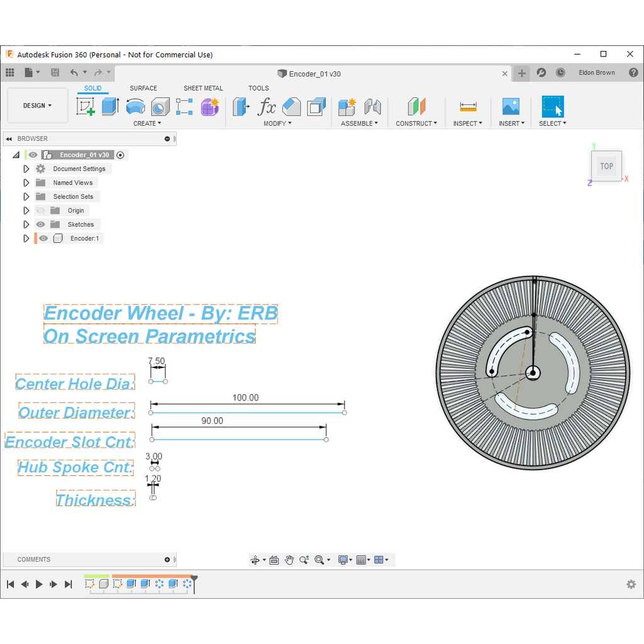Open the Job Status clock icon

point(560,73)
